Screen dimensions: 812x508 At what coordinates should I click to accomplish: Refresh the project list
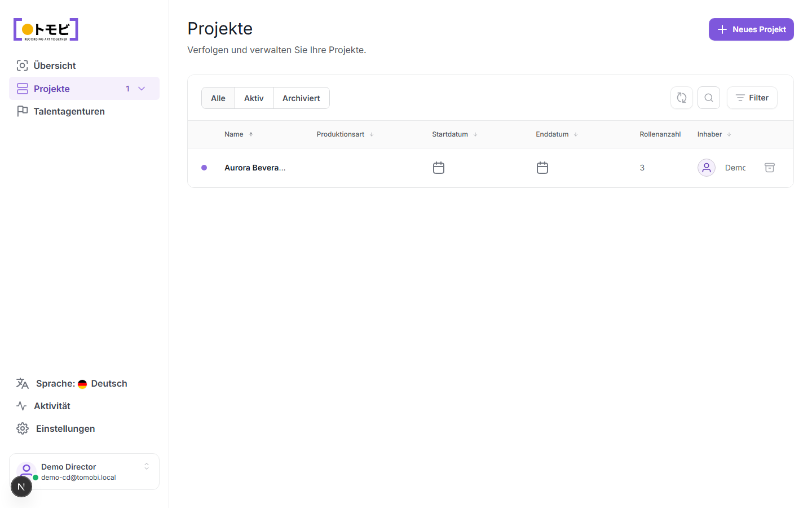coord(682,98)
